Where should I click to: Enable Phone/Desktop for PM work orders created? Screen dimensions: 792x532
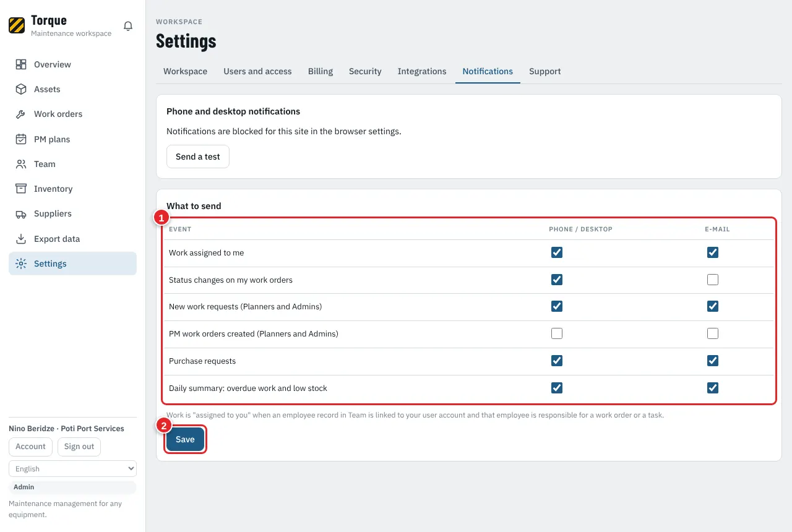pos(557,333)
